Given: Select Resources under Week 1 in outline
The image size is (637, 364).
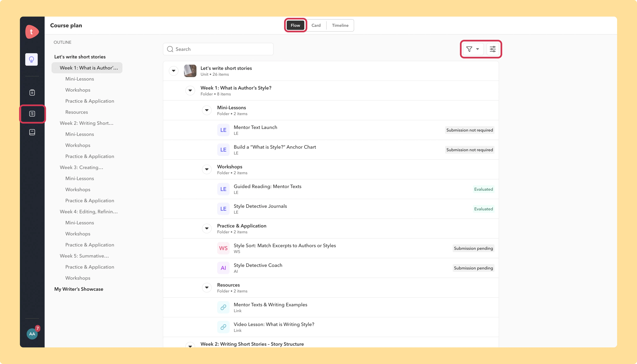Looking at the screenshot, I should coord(77,112).
